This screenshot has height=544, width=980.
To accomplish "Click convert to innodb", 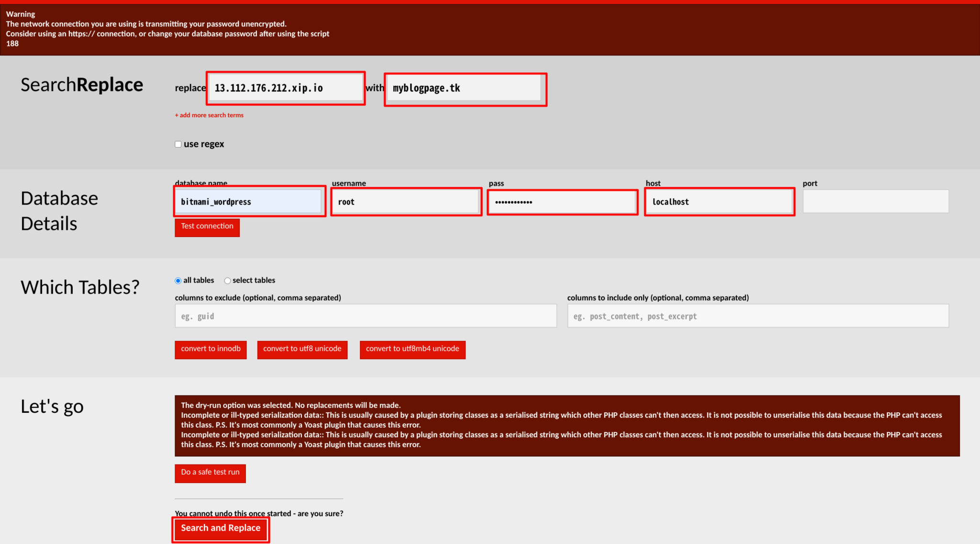I will (x=211, y=349).
